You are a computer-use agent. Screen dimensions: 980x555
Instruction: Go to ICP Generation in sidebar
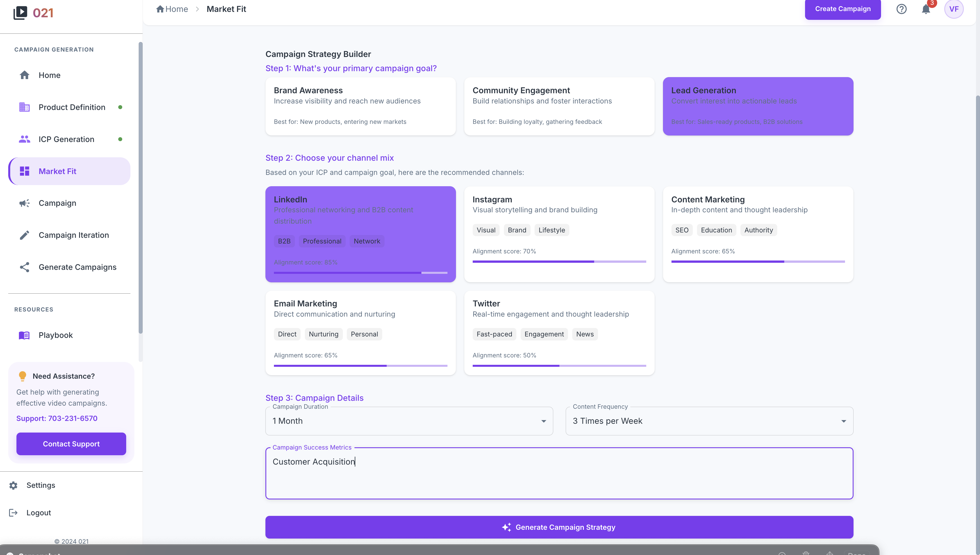[x=66, y=139]
